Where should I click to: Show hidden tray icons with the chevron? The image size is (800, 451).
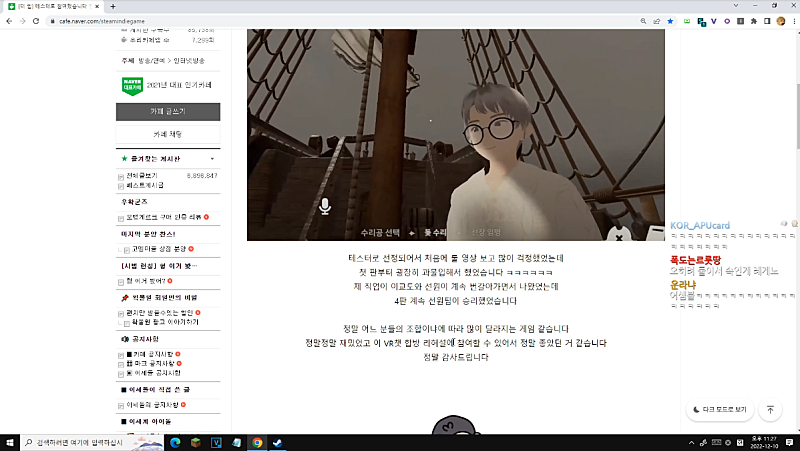691,442
